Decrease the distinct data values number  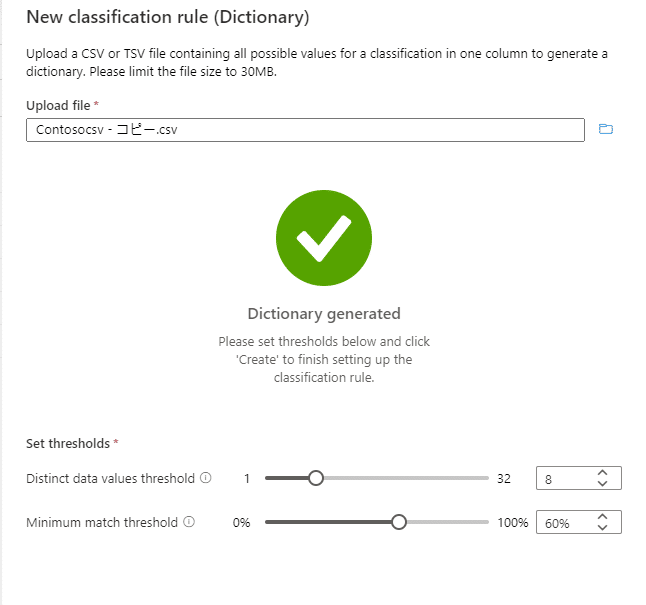(x=602, y=484)
